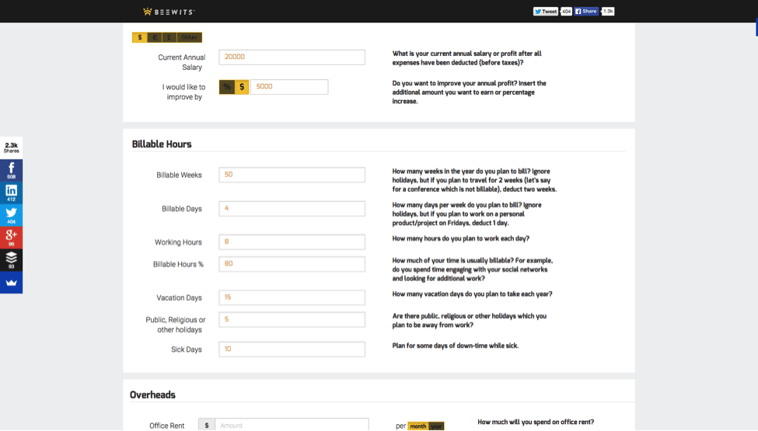Click the public holidays input
Image resolution: width=758 pixels, height=431 pixels.
[x=292, y=320]
